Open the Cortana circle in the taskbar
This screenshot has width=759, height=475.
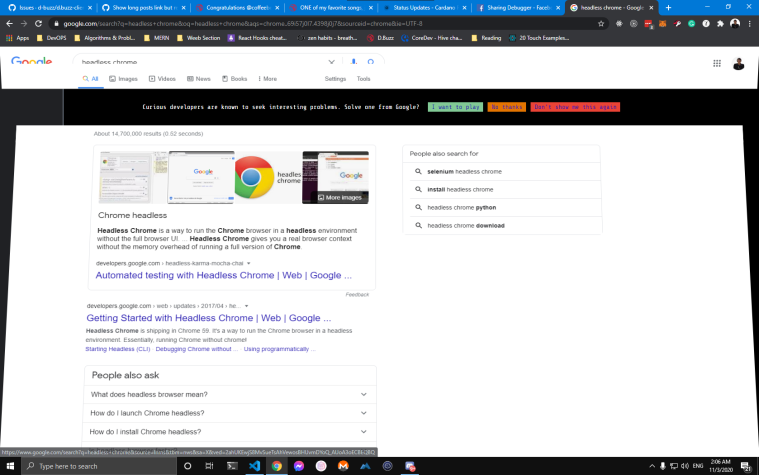coord(187,466)
